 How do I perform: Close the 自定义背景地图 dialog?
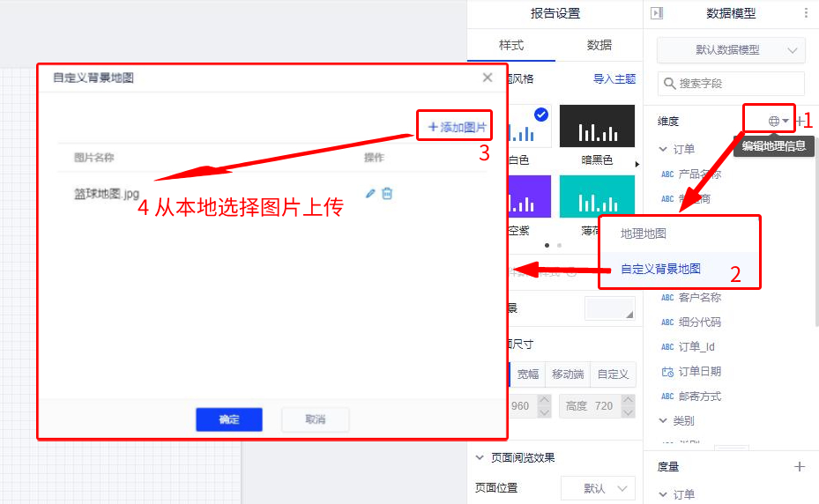488,78
